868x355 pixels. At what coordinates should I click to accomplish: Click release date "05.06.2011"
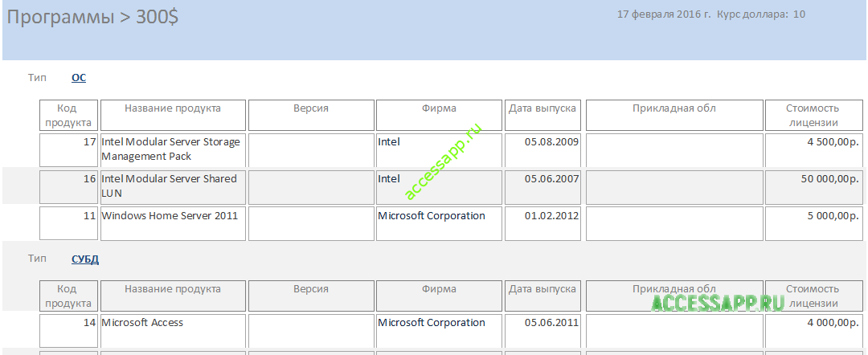tap(542, 331)
